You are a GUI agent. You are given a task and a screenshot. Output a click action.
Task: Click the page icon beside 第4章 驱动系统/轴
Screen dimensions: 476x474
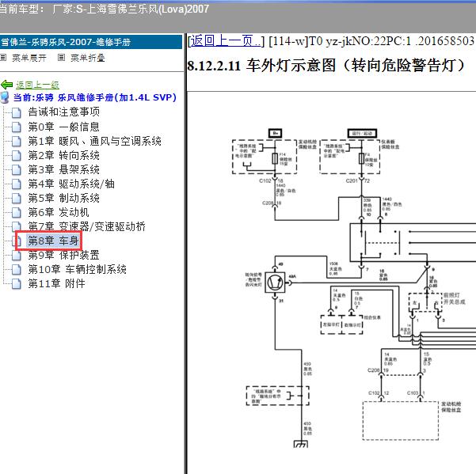tap(17, 184)
